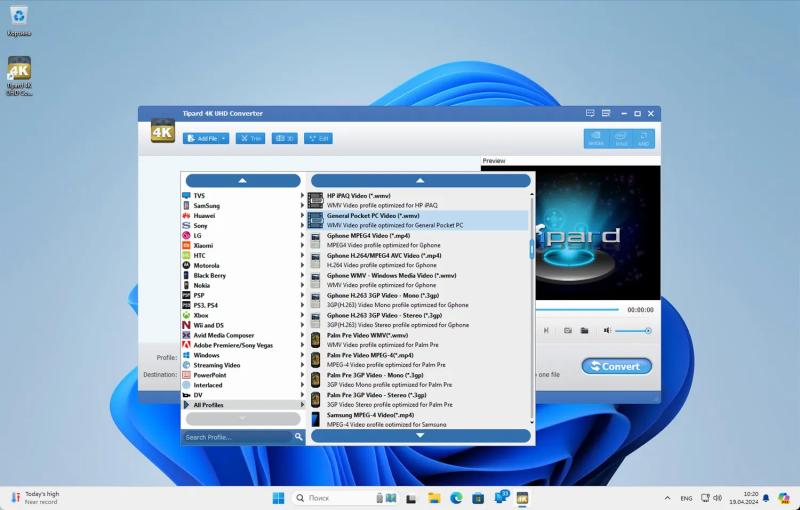Choose the Motorola category

click(243, 265)
